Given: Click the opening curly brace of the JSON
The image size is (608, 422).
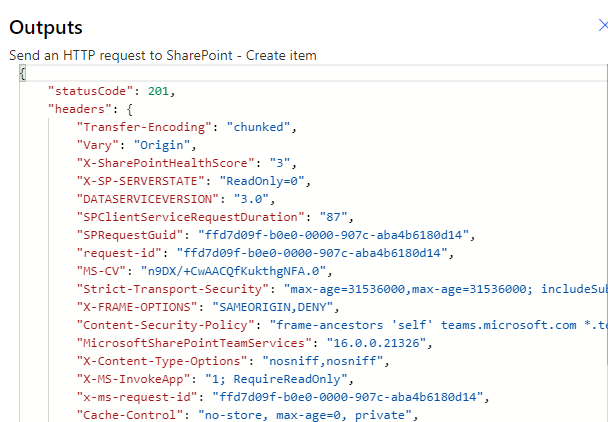Looking at the screenshot, I should point(23,74).
